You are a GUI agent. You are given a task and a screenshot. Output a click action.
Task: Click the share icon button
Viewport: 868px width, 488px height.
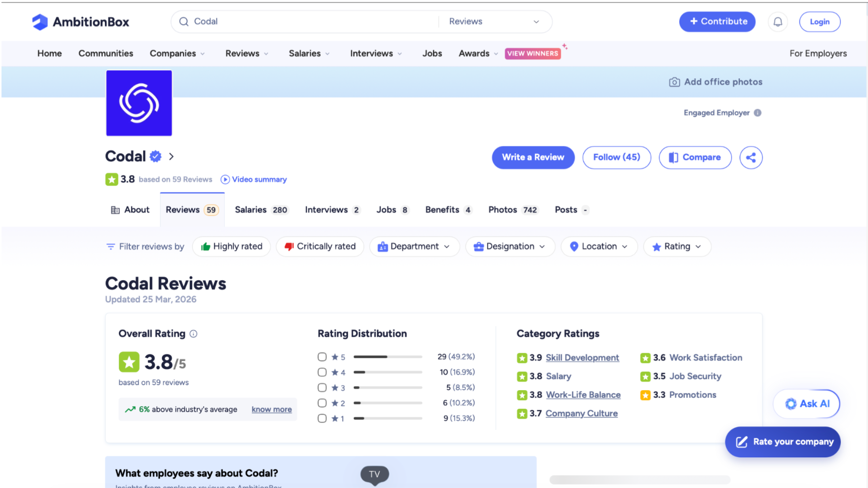[751, 158]
